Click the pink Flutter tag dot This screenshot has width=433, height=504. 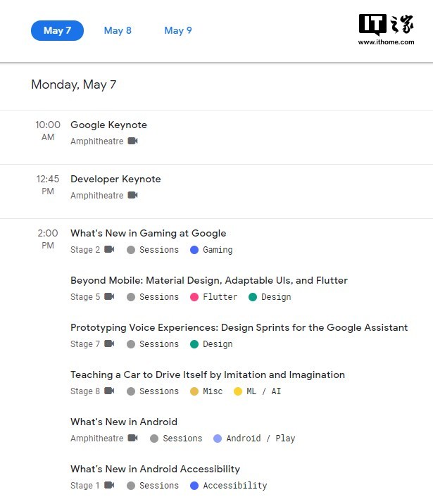[x=194, y=297]
